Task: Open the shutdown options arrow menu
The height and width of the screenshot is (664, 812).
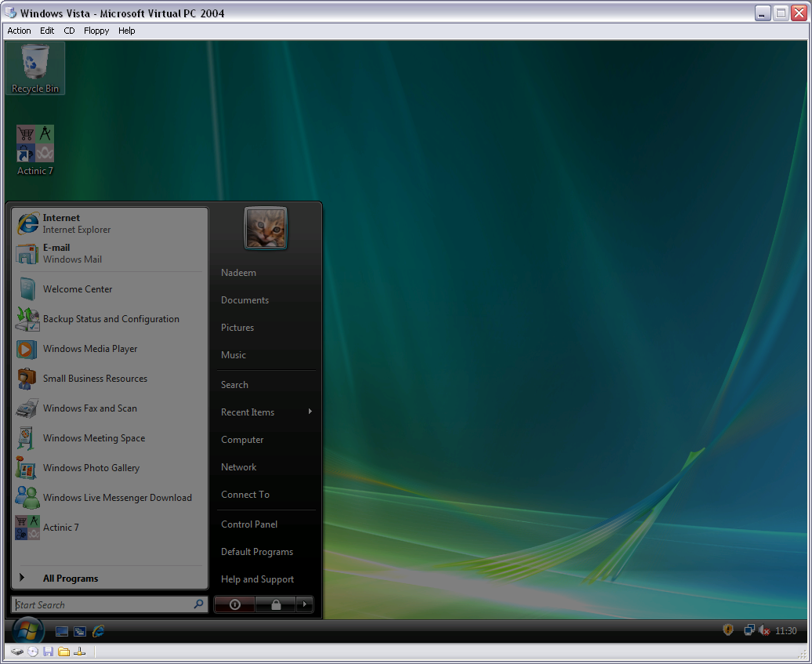Action: tap(304, 604)
